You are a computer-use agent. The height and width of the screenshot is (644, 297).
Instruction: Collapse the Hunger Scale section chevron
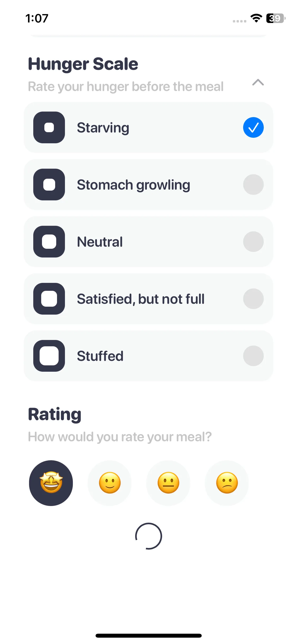pos(258,82)
